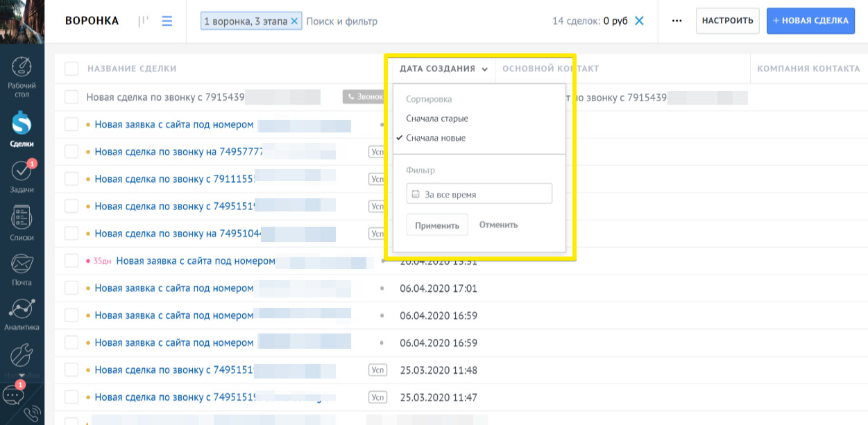
Task: Click the Усп tag on the 25.03.2020 11:48 row
Action: coord(377,370)
